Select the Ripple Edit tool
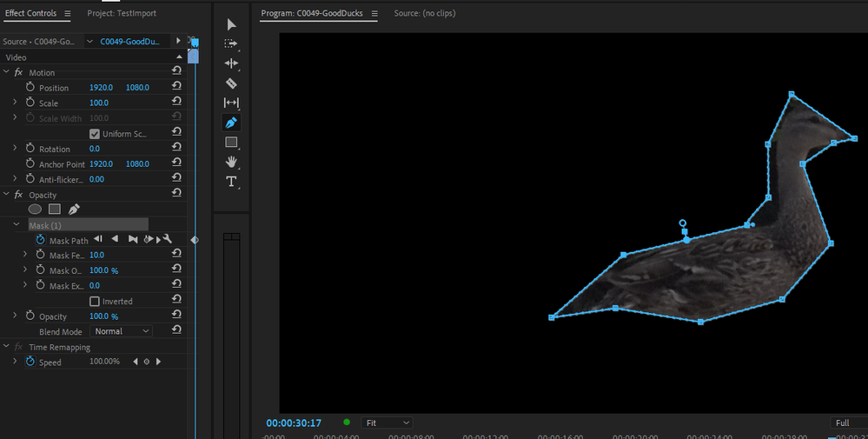Image resolution: width=868 pixels, height=439 pixels. [x=231, y=63]
